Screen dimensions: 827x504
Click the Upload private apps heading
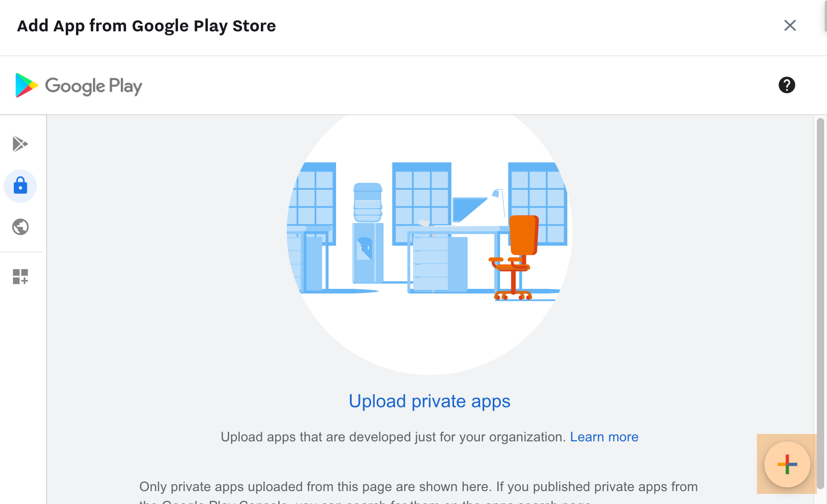click(x=429, y=401)
